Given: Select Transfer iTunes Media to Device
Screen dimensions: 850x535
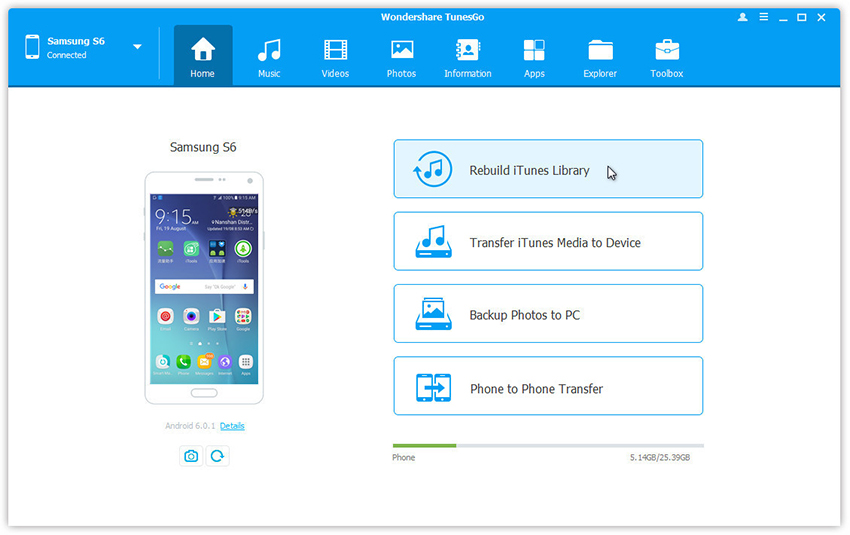Looking at the screenshot, I should (x=548, y=242).
